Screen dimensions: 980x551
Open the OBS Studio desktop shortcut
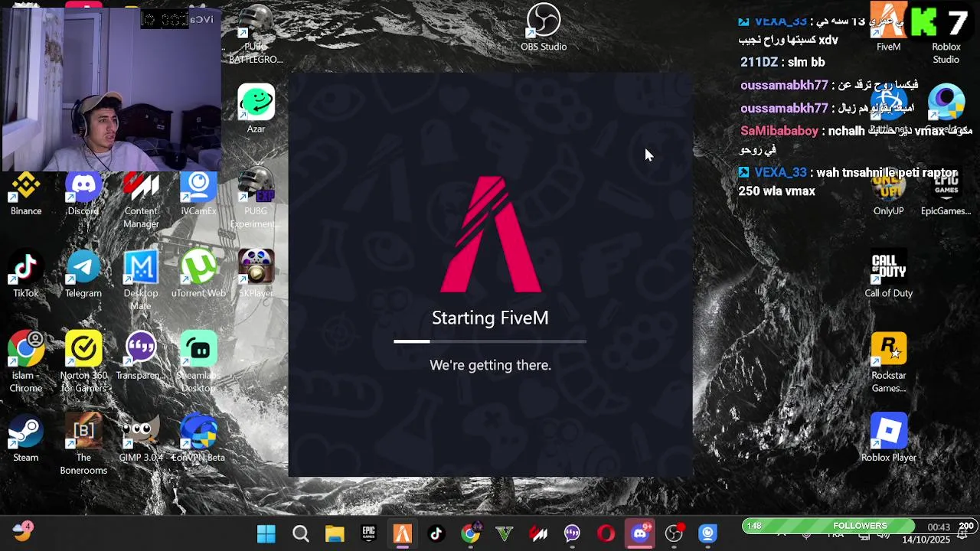pos(544,28)
